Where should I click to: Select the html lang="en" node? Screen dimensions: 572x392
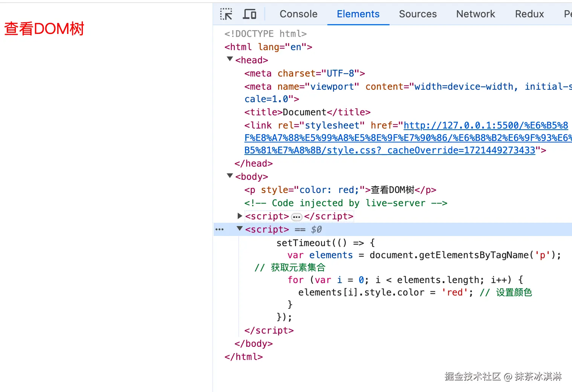click(x=268, y=47)
